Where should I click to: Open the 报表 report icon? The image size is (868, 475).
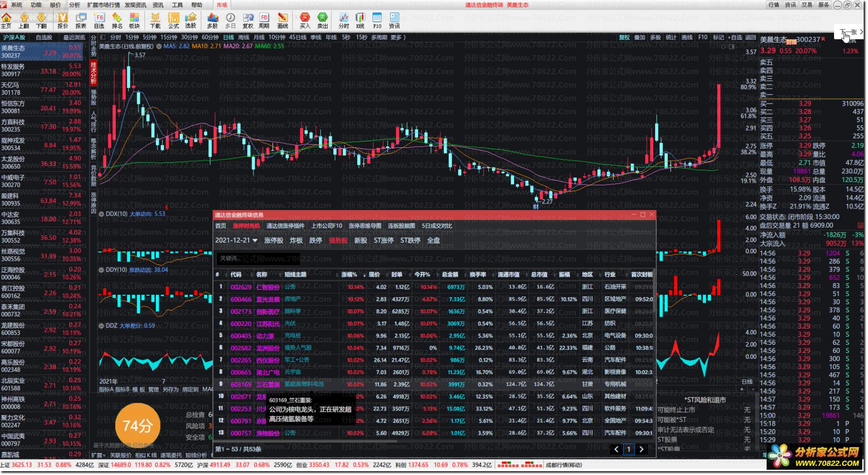(x=81, y=21)
